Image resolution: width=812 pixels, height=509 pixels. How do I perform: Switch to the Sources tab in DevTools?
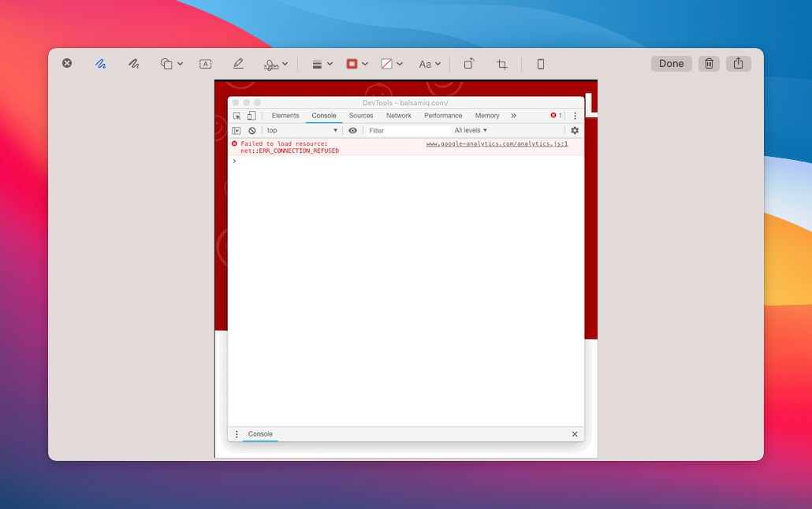pyautogui.click(x=361, y=116)
